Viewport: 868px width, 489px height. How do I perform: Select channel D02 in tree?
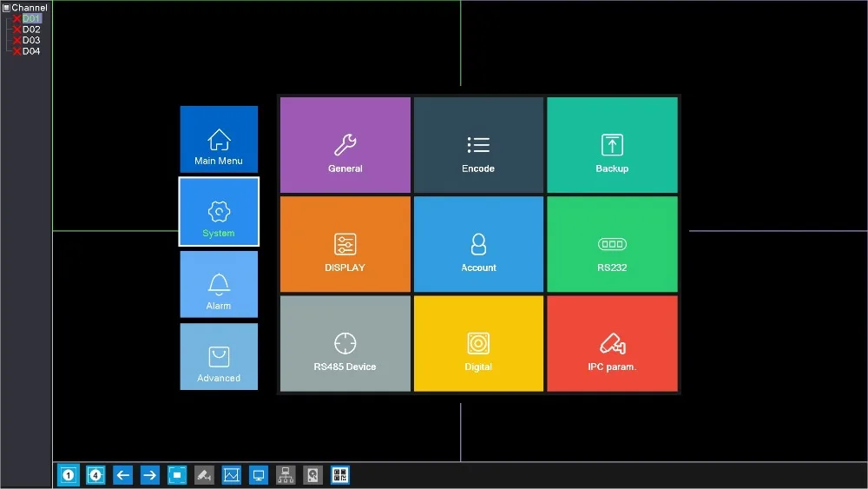[31, 30]
